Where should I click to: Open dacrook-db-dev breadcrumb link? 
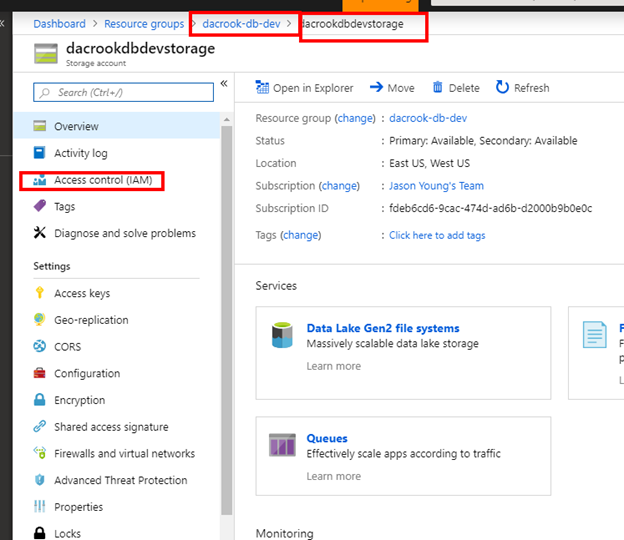click(x=242, y=24)
